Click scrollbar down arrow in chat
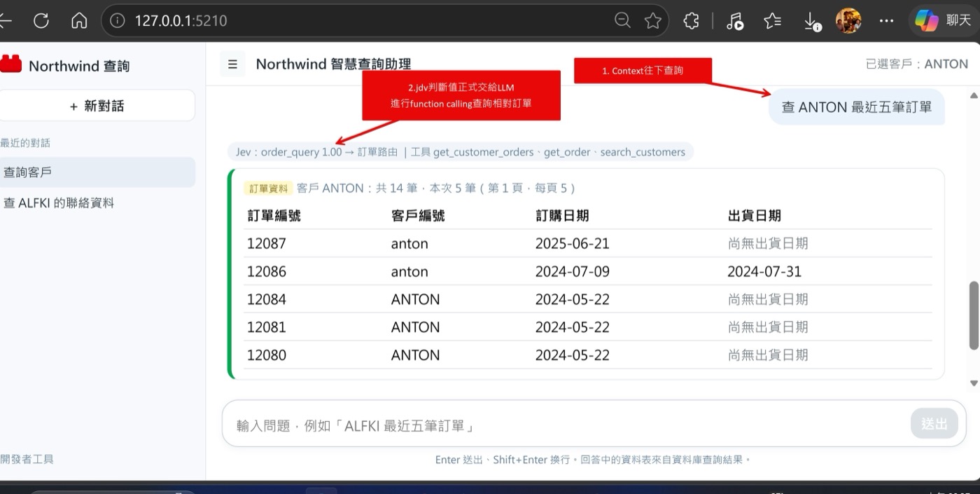 click(974, 383)
